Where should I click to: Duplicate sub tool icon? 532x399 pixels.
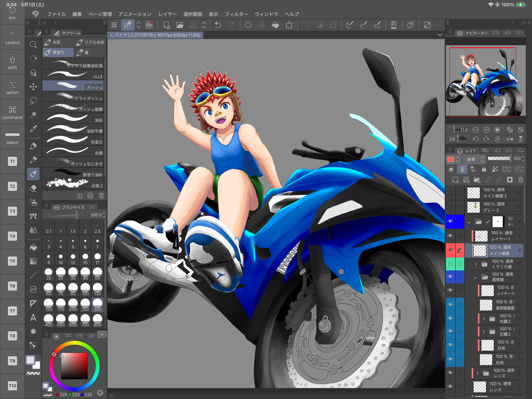click(90, 196)
